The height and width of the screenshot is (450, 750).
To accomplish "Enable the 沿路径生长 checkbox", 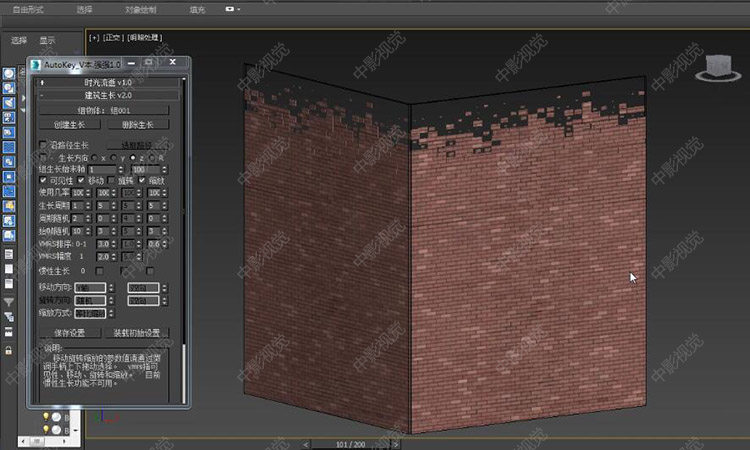I will (43, 145).
